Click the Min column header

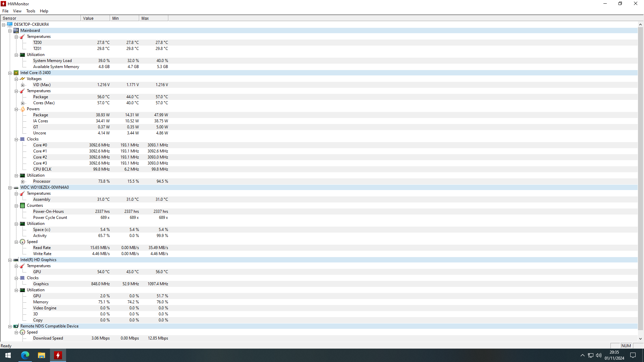click(124, 18)
